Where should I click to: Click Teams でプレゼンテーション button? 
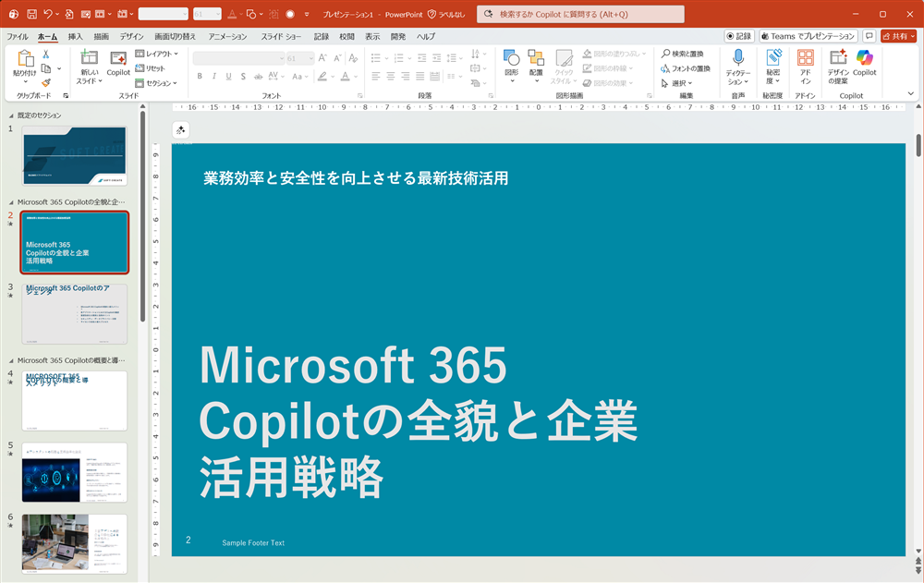pos(807,36)
